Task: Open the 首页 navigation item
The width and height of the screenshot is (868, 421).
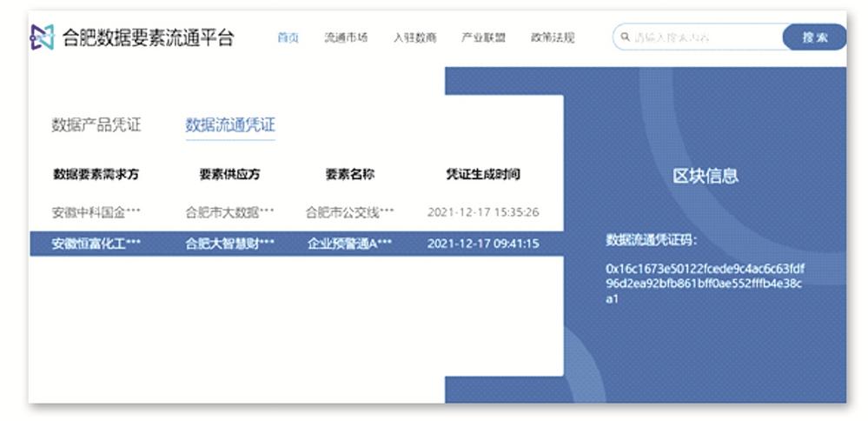Action: click(288, 37)
